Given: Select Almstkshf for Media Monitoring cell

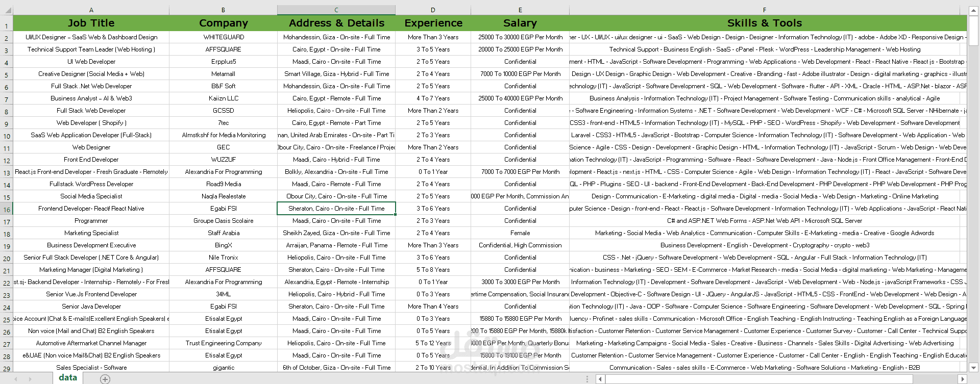Looking at the screenshot, I should click(224, 135).
